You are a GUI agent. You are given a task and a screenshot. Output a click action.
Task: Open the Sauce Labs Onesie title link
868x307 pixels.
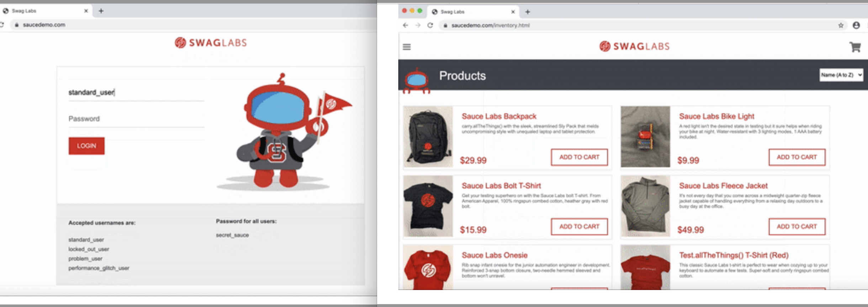[494, 255]
